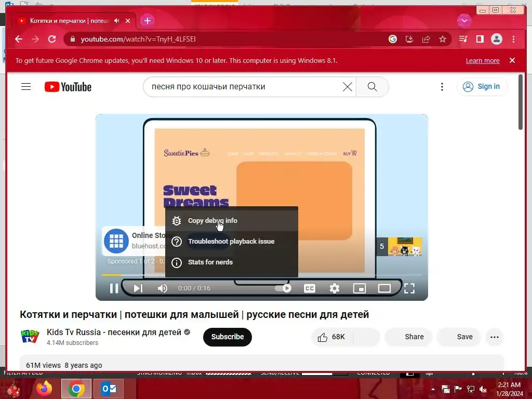
Task: Toggle the autoplay switch
Action: click(x=283, y=288)
